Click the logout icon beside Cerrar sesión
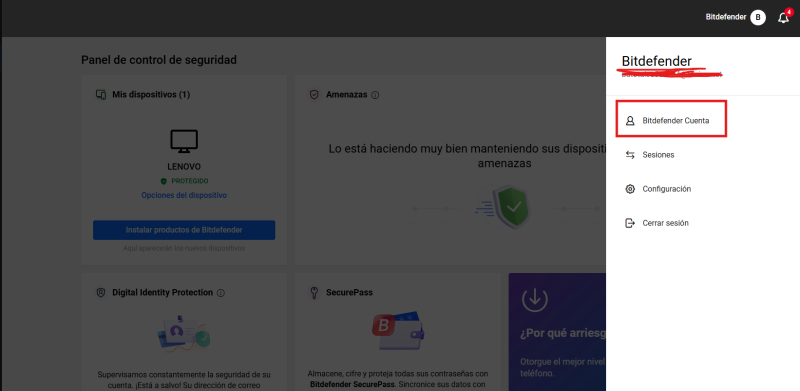Screen dimensions: 800x391 coord(630,223)
